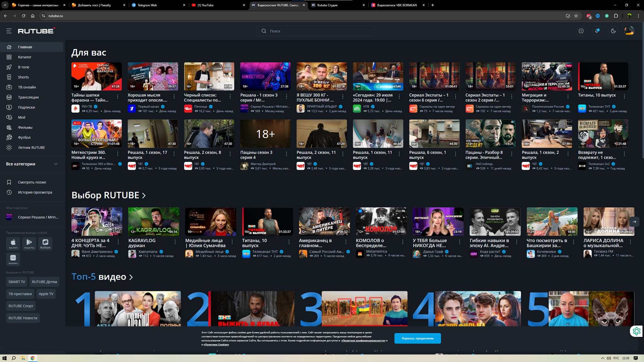Go to ТВ онлайн section

27,87
